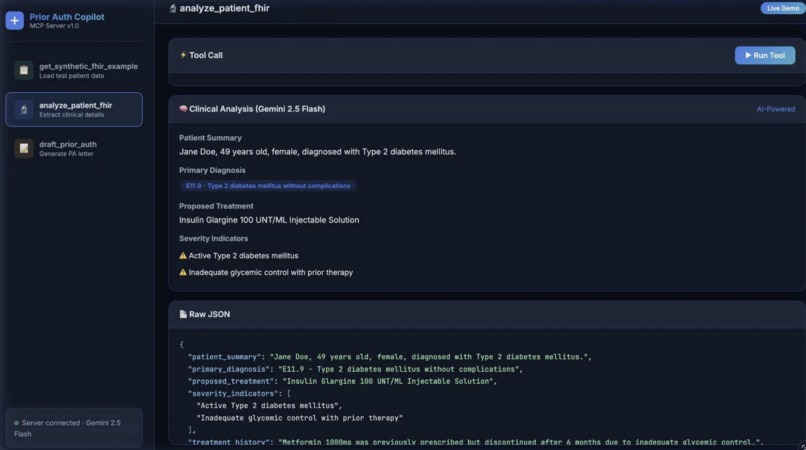The height and width of the screenshot is (450, 806).
Task: Click Inadequate glycemic control with prior therapy text
Action: [270, 273]
